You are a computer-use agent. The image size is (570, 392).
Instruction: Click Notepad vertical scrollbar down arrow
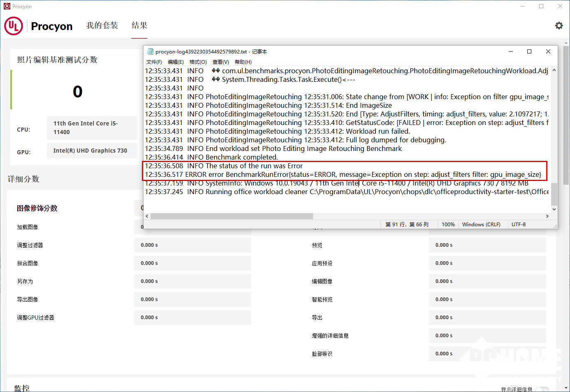coord(554,209)
